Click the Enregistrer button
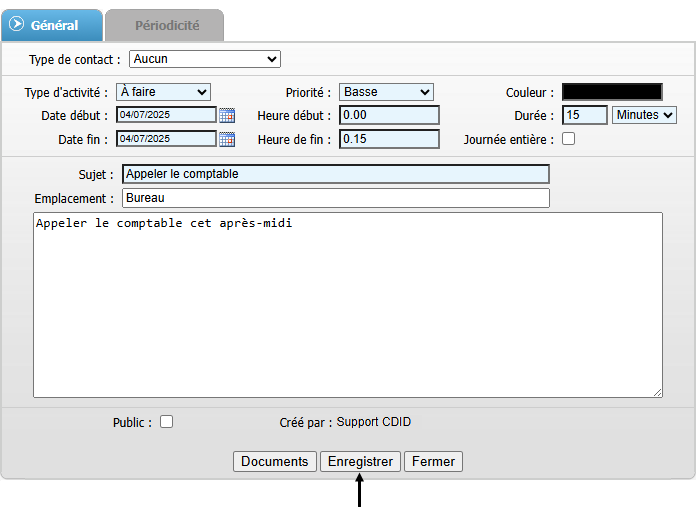700x507 pixels. pyautogui.click(x=360, y=461)
